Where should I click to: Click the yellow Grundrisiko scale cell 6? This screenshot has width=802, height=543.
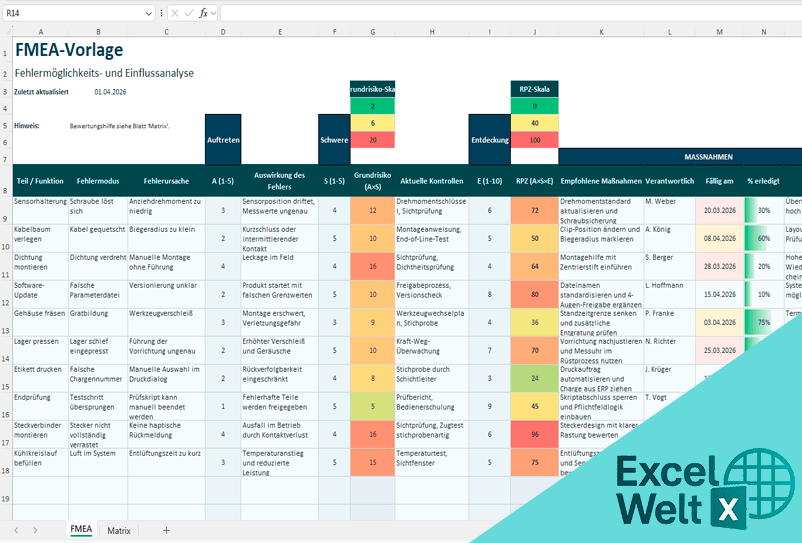pyautogui.click(x=372, y=123)
